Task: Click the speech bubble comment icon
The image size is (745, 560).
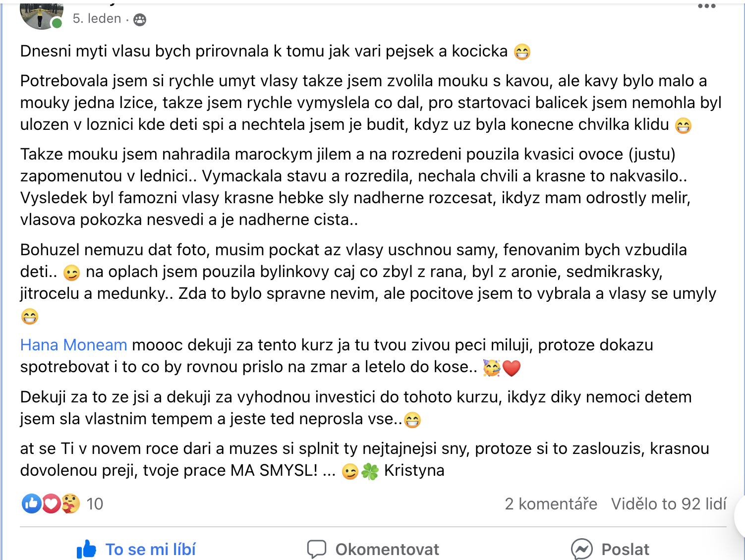Action: click(316, 550)
